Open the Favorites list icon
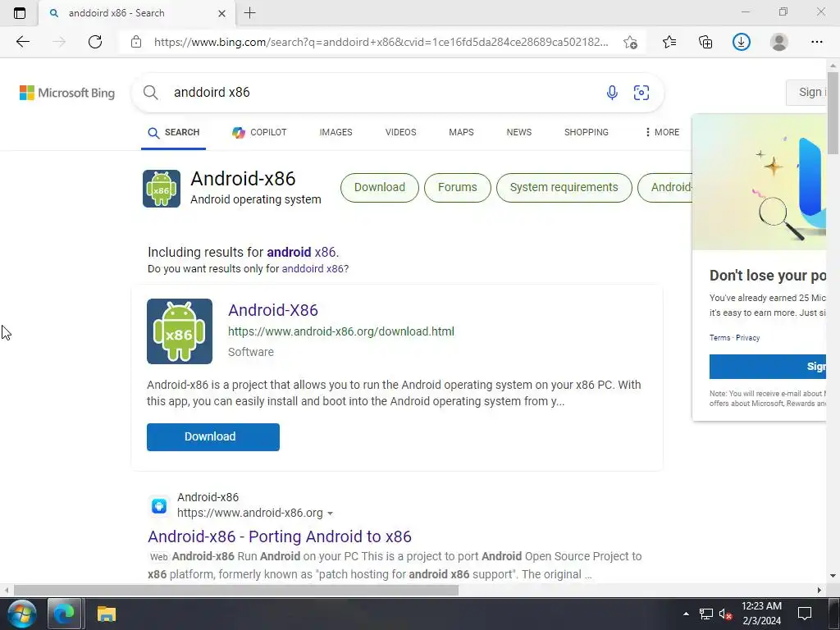Viewport: 840px width, 630px height. pos(669,42)
